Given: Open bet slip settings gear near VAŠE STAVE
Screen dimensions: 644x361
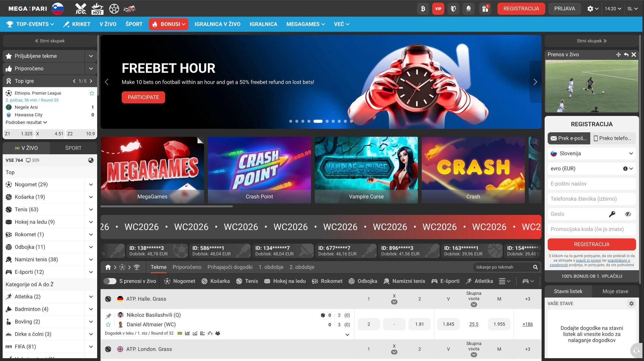Looking at the screenshot, I should pos(631,304).
